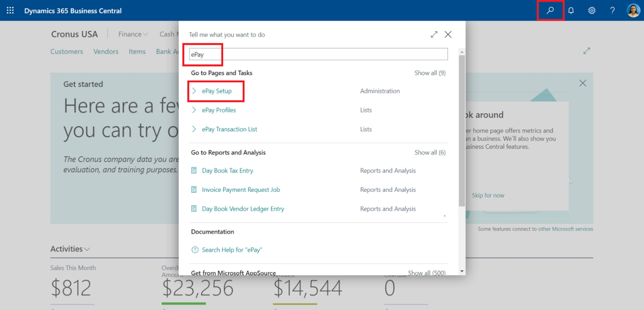Show all 500 AppSource results
The width and height of the screenshot is (644, 310).
427,273
